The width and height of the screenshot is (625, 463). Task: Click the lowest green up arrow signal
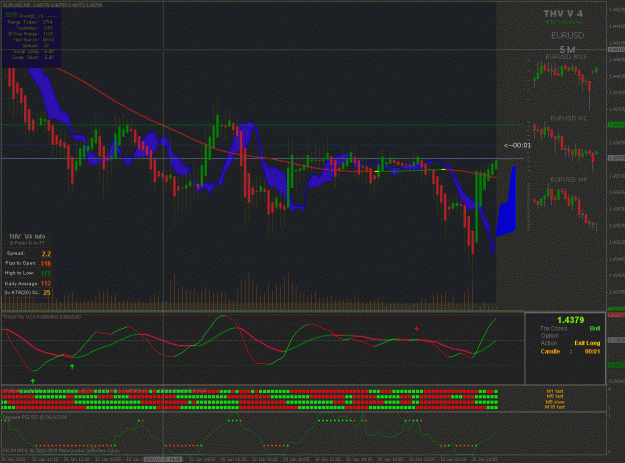[33, 381]
